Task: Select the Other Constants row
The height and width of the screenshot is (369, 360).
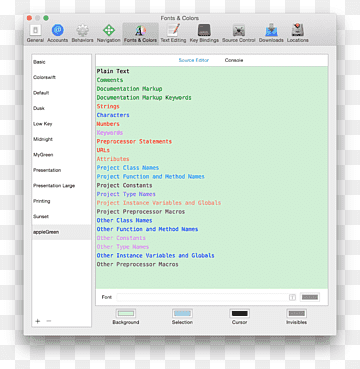Action: tap(212, 238)
